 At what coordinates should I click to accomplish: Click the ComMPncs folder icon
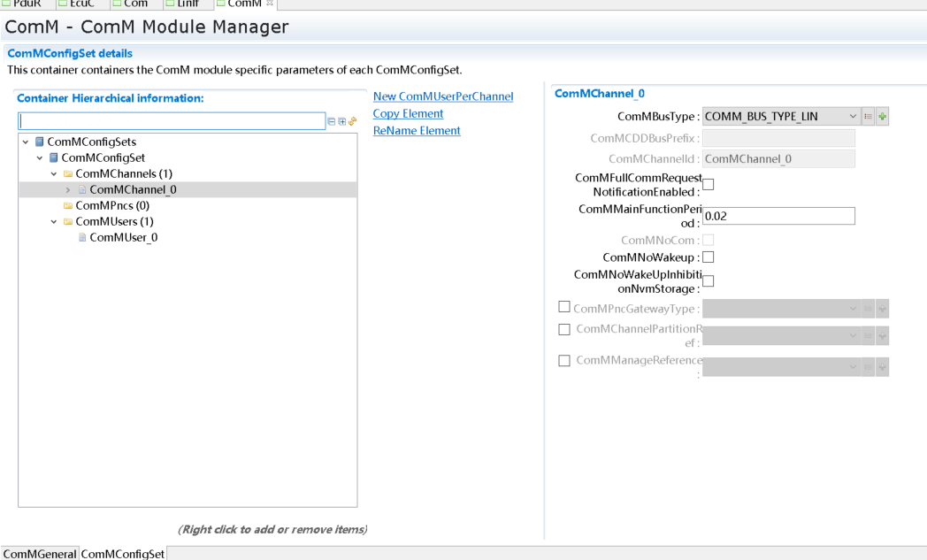(67, 205)
